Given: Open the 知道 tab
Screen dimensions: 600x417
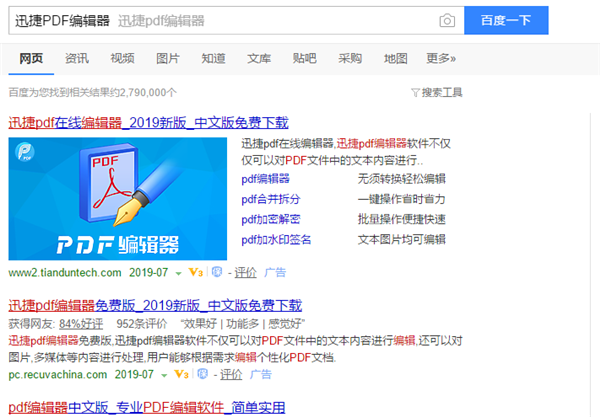Looking at the screenshot, I should click(x=213, y=59).
